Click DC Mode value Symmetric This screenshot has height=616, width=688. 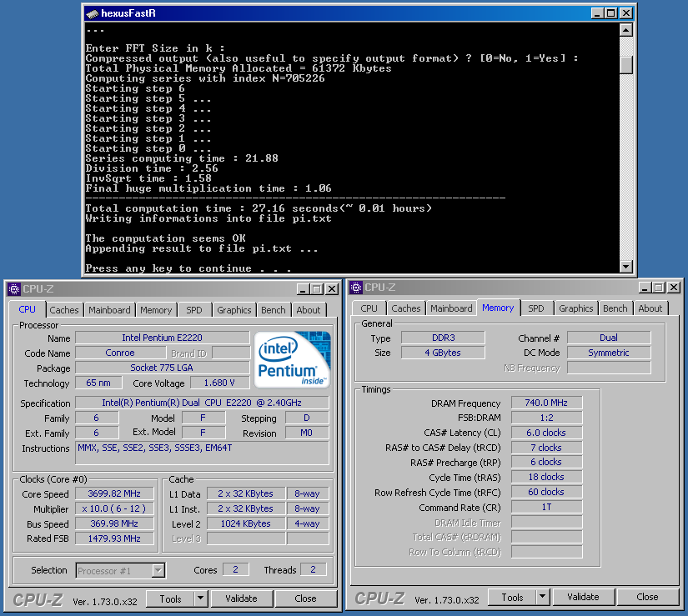pyautogui.click(x=609, y=353)
